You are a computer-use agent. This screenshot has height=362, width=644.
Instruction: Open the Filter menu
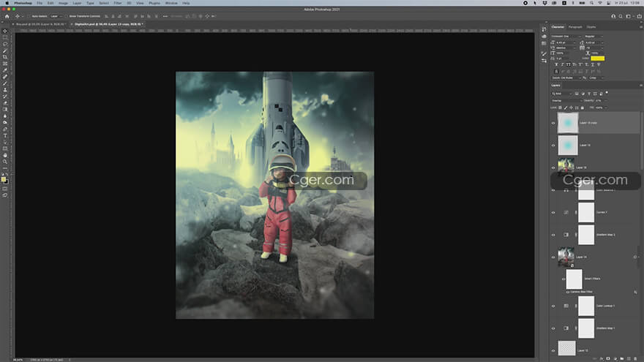point(118,3)
